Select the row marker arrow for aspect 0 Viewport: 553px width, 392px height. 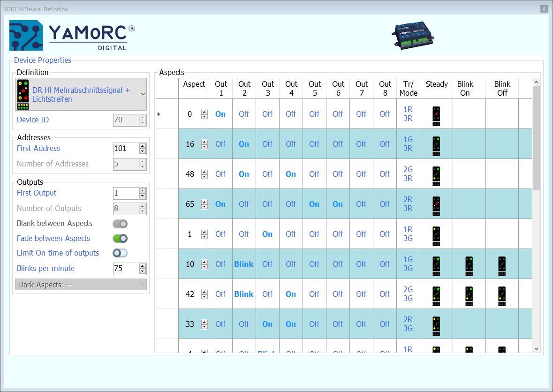point(159,114)
